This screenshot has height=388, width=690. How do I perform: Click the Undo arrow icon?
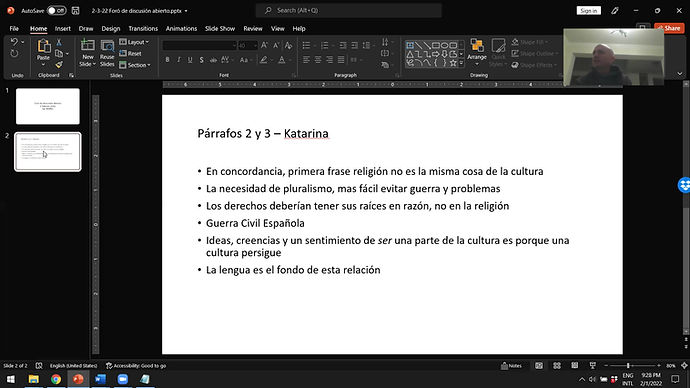point(15,42)
